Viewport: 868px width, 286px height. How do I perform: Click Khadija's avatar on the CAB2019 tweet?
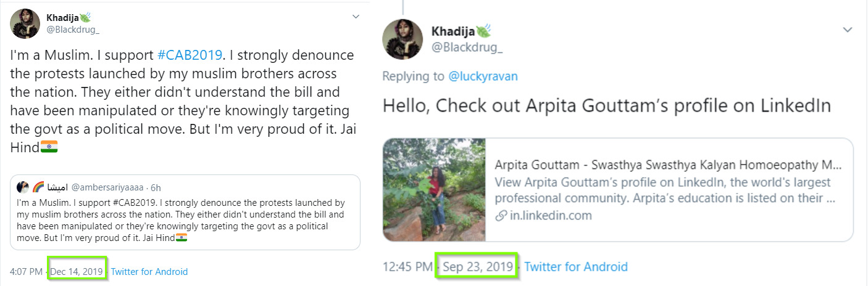coord(25,24)
